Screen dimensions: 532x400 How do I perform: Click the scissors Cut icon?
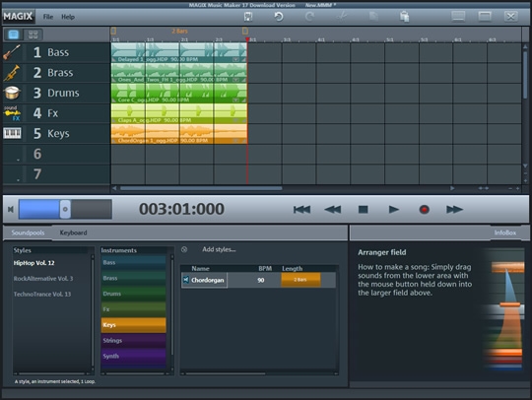tap(342, 16)
